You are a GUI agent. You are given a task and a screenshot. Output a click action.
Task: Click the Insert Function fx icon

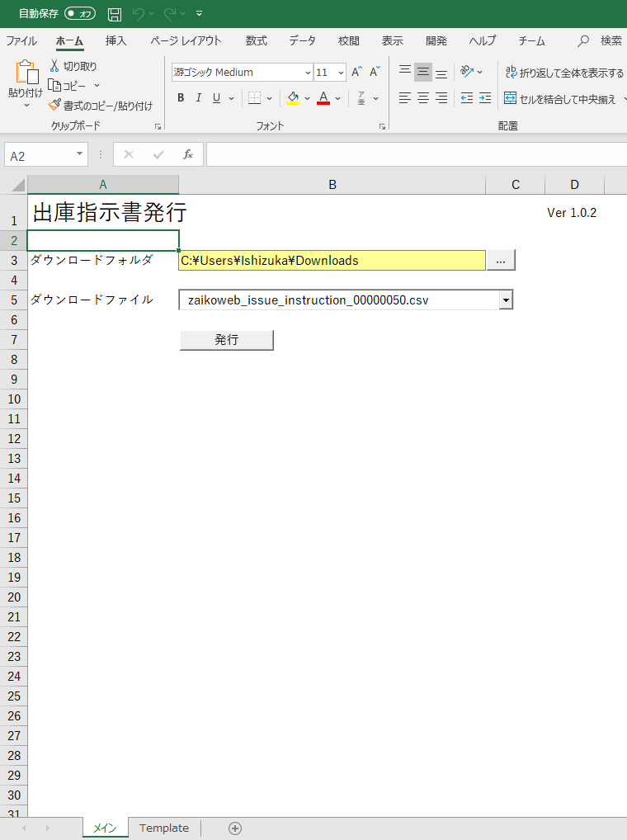(x=188, y=154)
